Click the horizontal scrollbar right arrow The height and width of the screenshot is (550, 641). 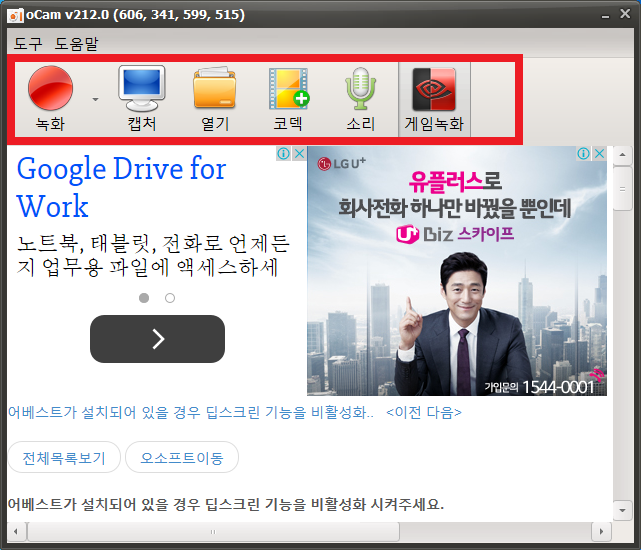tap(601, 532)
